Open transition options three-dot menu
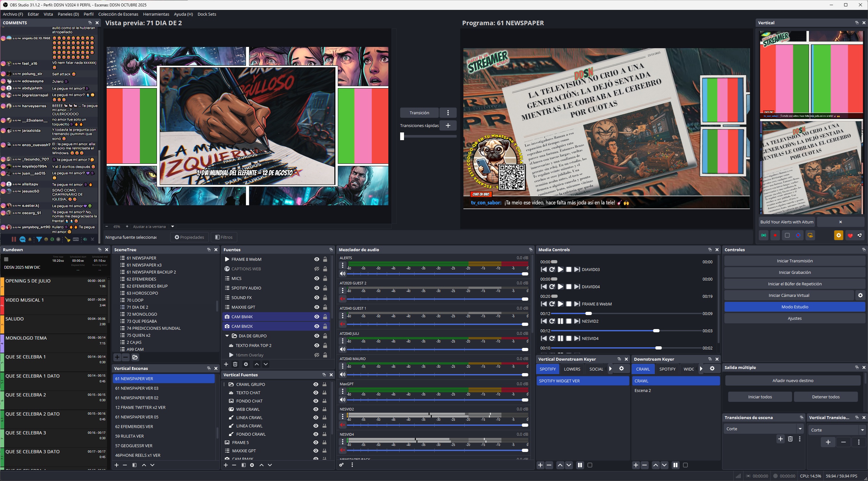Screen dimensions: 868x481 [x=448, y=113]
